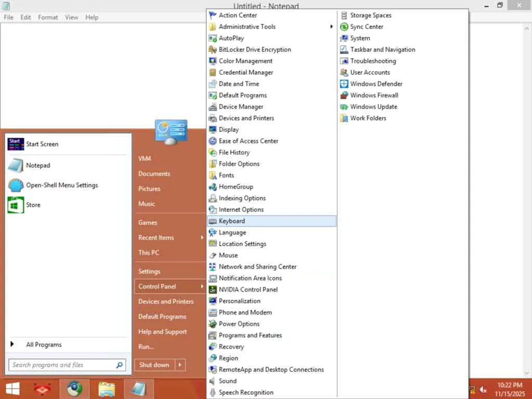The width and height of the screenshot is (532, 399).
Task: Open Region entry in Control Panel list
Action: 272,358
